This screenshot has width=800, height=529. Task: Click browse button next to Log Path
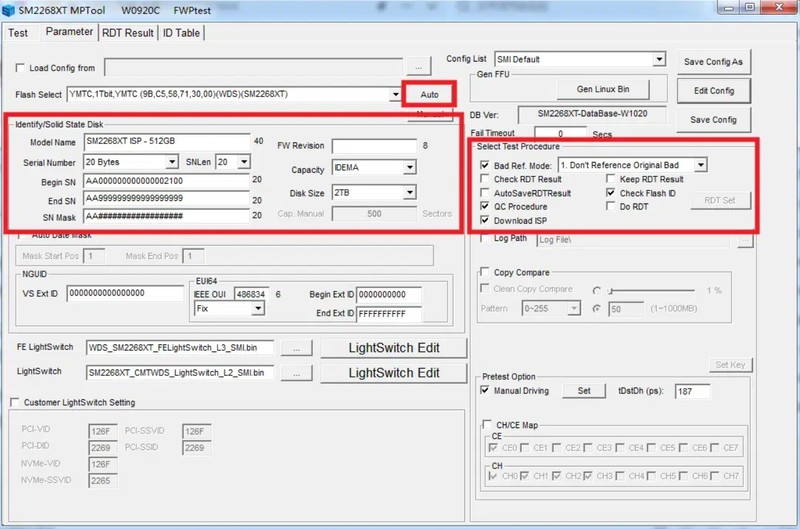(x=745, y=240)
